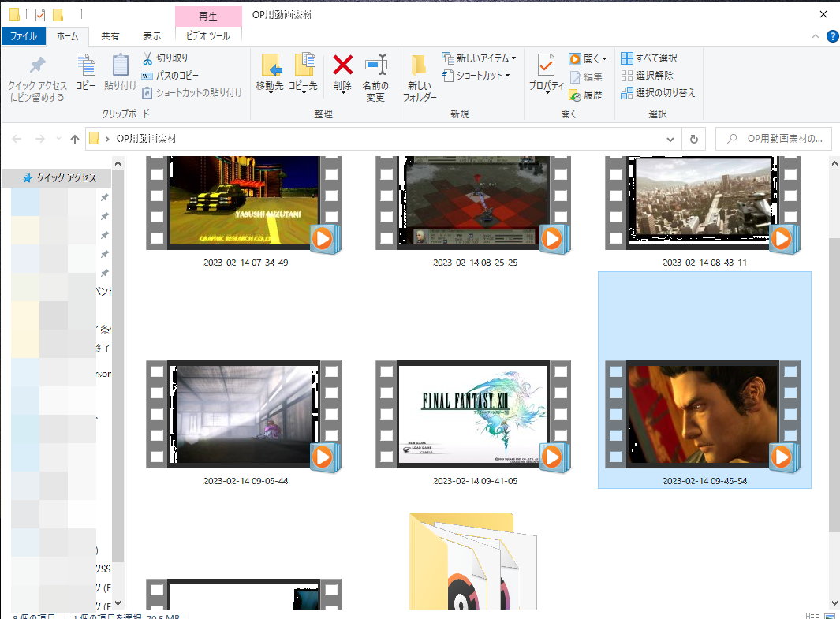840x619 pixels.
Task: Select Quick Access in navigation pane
Action: [x=59, y=177]
